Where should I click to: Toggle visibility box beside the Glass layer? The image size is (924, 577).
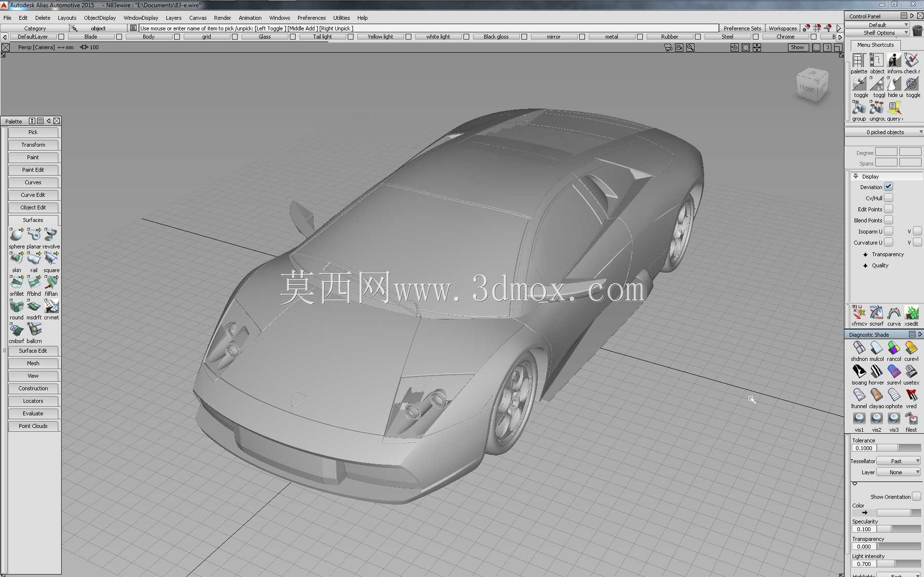[293, 37]
